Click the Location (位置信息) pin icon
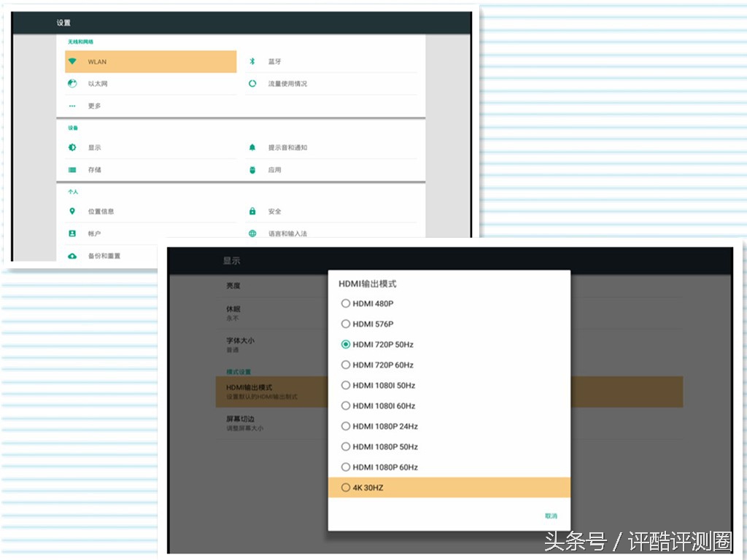The image size is (747, 560). click(x=72, y=211)
